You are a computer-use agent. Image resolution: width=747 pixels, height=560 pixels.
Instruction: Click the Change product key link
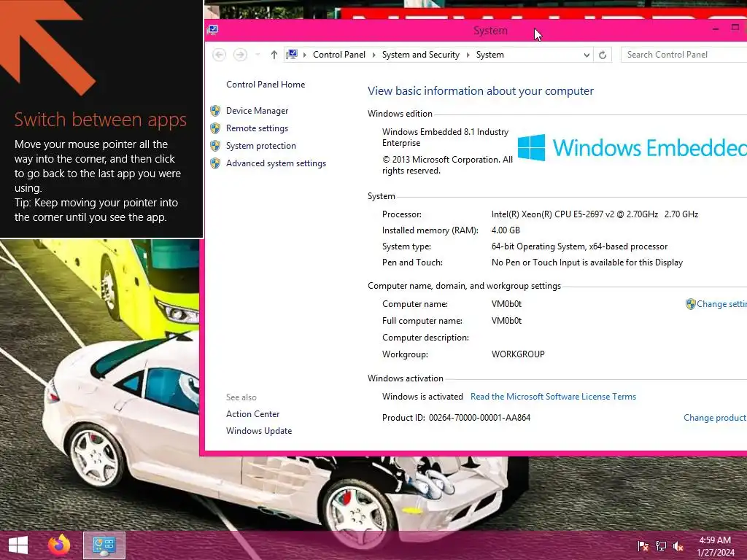(715, 418)
